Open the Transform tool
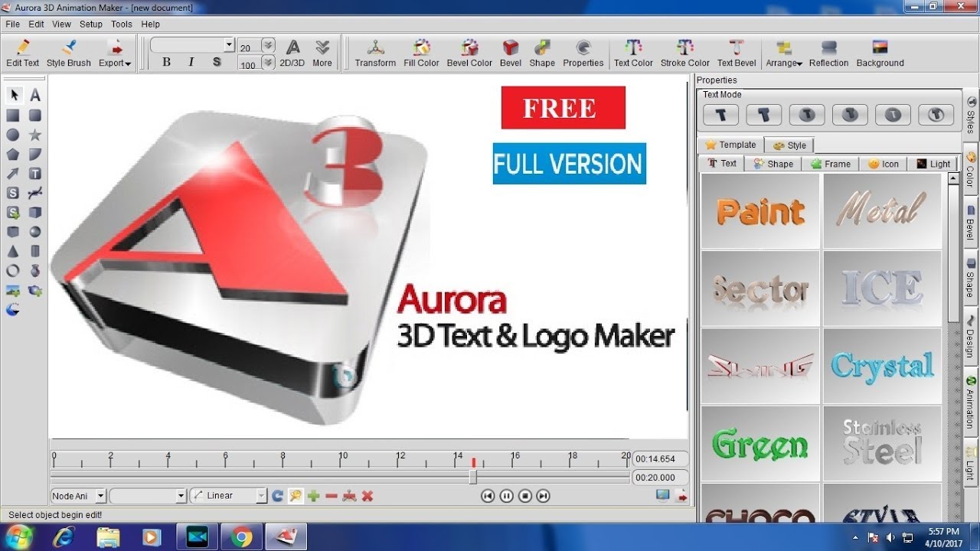 (x=375, y=54)
